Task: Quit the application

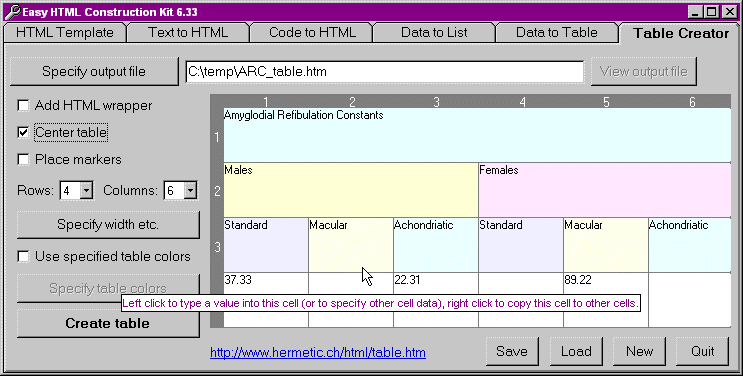Action: 703,351
